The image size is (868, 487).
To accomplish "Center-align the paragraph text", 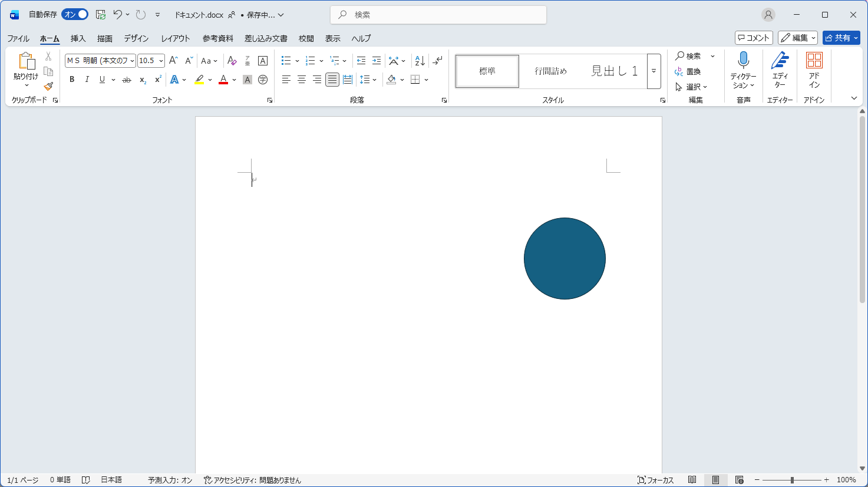I will point(302,80).
